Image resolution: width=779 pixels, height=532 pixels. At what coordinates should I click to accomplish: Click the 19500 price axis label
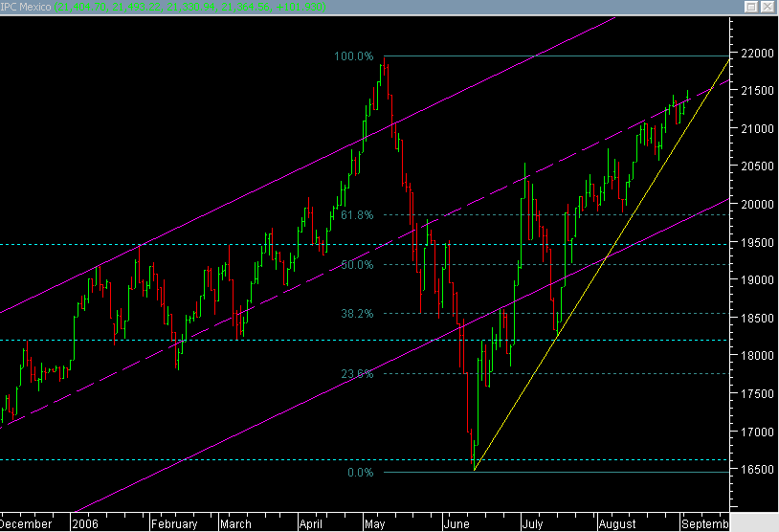coord(757,242)
